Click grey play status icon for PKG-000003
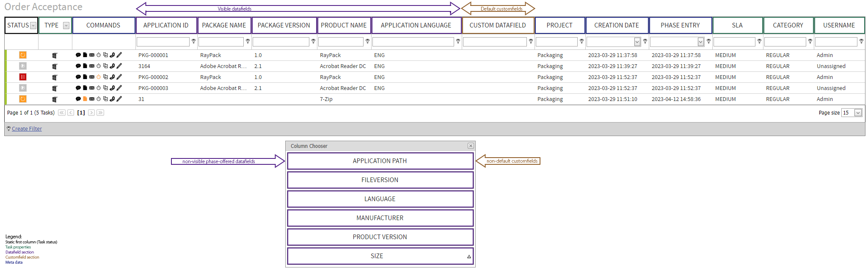 coord(23,88)
